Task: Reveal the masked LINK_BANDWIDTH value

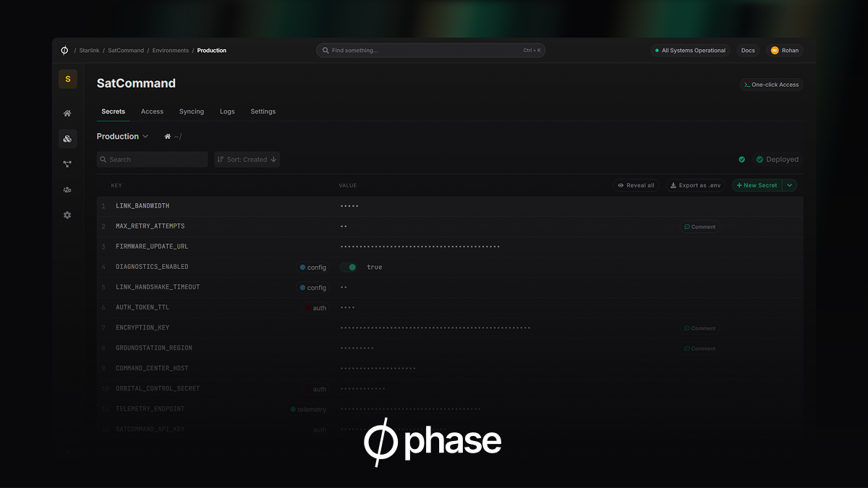Action: 350,205
